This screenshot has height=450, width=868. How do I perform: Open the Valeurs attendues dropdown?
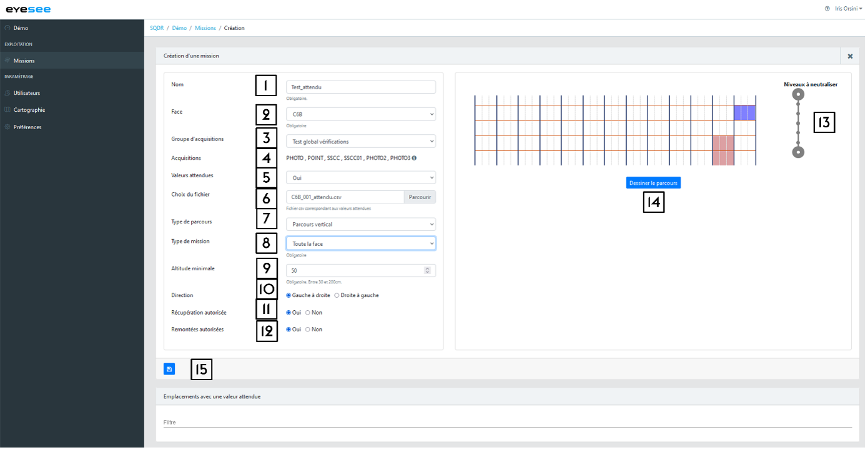(360, 177)
